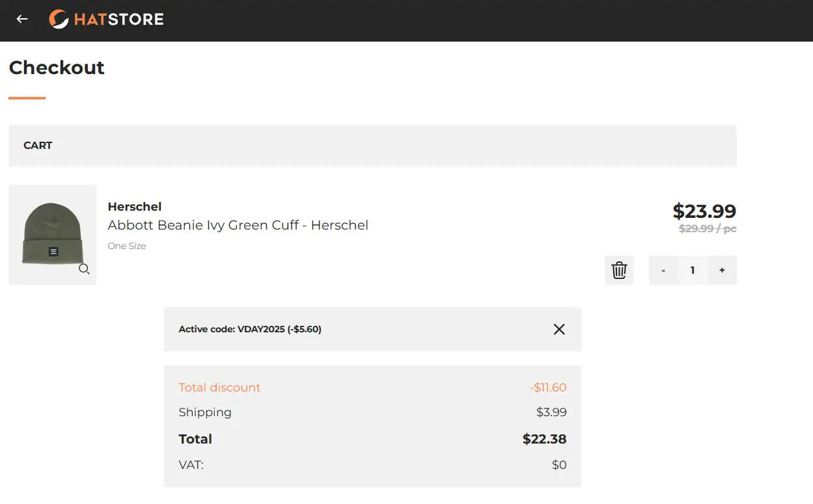The width and height of the screenshot is (813, 504).
Task: Click the Herschel brand name
Action: click(x=135, y=207)
